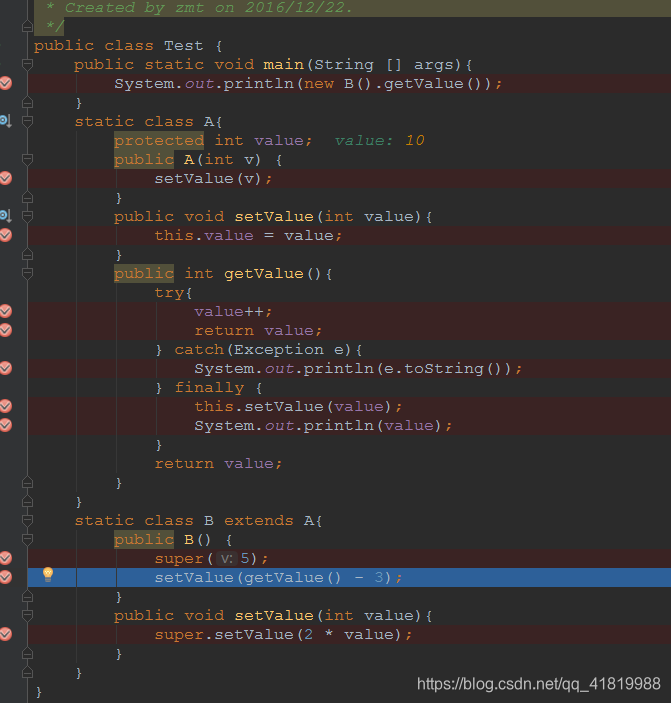Collapse static class B fold marker
Screen dimensions: 671x703
coord(27,520)
